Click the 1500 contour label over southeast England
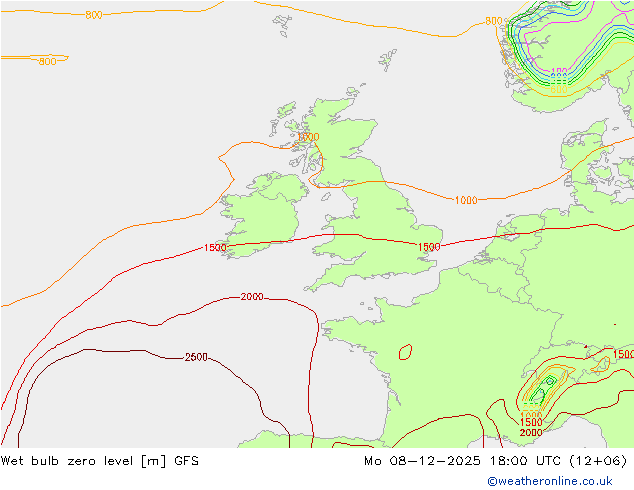 (x=429, y=247)
